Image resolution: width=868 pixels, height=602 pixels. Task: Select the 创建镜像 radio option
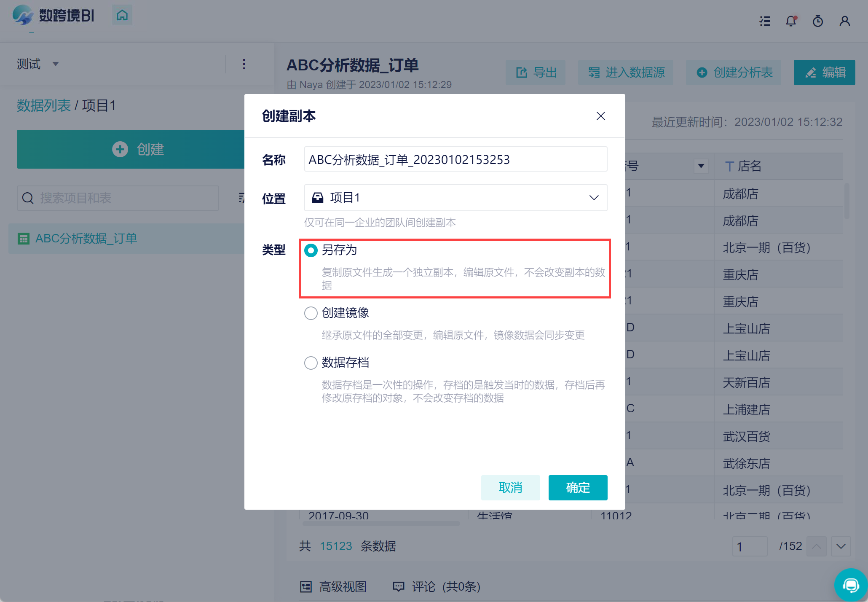click(x=311, y=313)
